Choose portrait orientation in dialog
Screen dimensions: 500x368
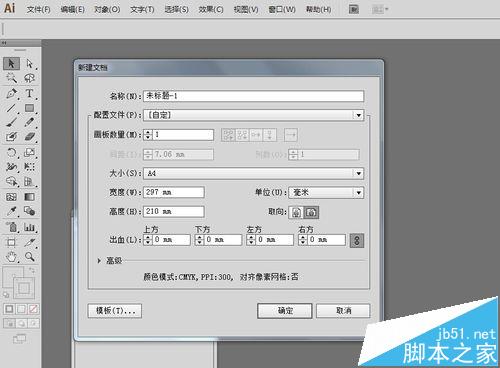tap(296, 212)
